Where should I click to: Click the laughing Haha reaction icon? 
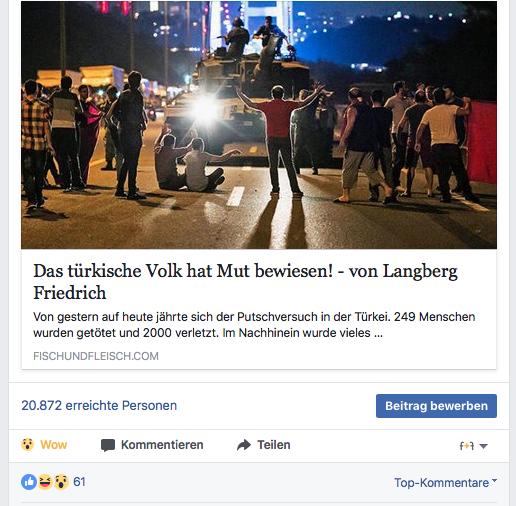tap(45, 482)
